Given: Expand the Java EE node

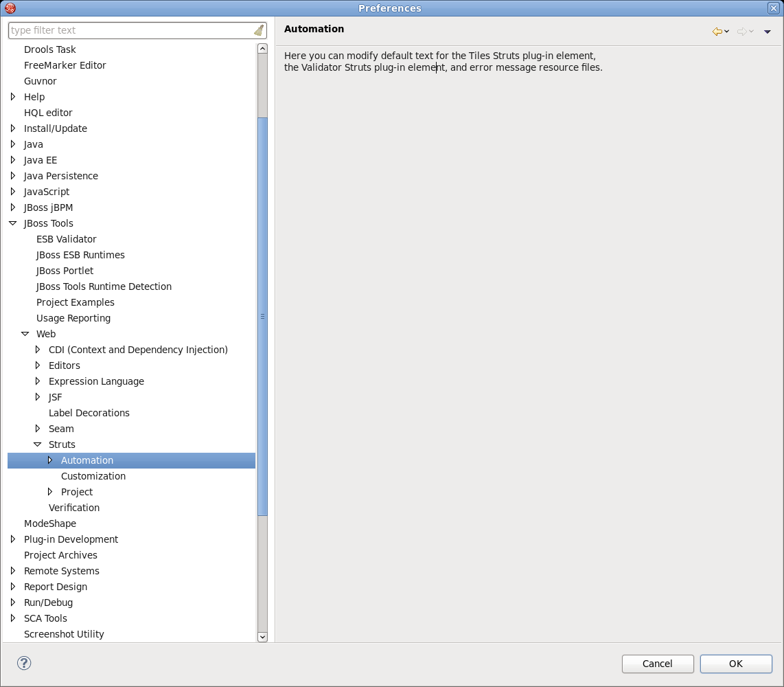Looking at the screenshot, I should tap(13, 160).
